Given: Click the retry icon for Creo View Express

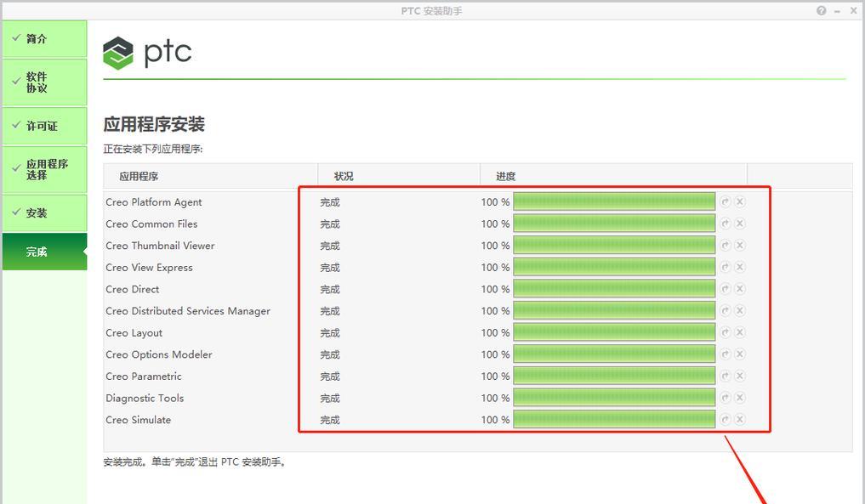Looking at the screenshot, I should click(x=726, y=267).
